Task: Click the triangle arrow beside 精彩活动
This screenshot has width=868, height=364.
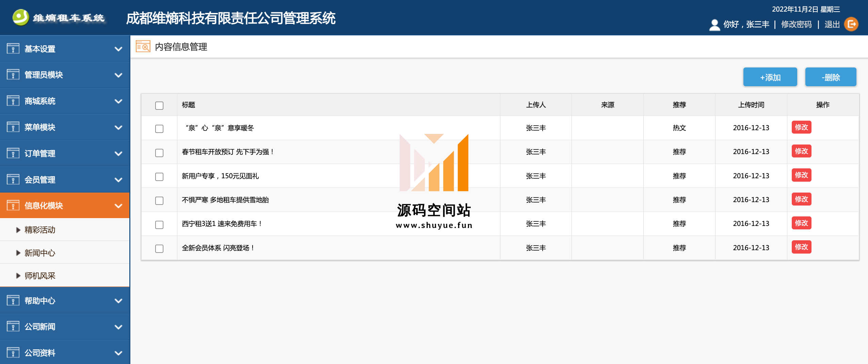Action: pos(18,230)
